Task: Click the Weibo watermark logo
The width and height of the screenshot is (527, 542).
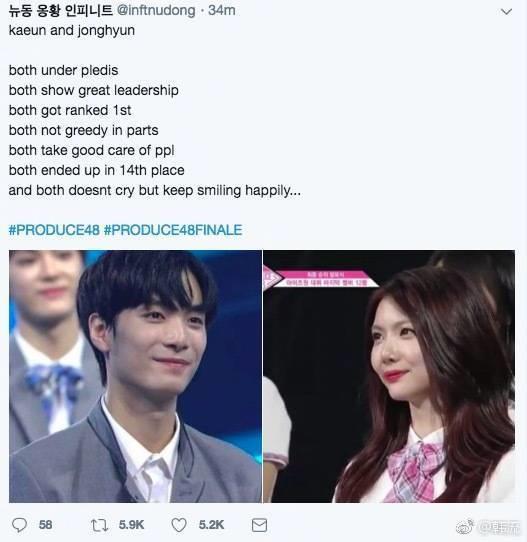Action: pyautogui.click(x=465, y=527)
